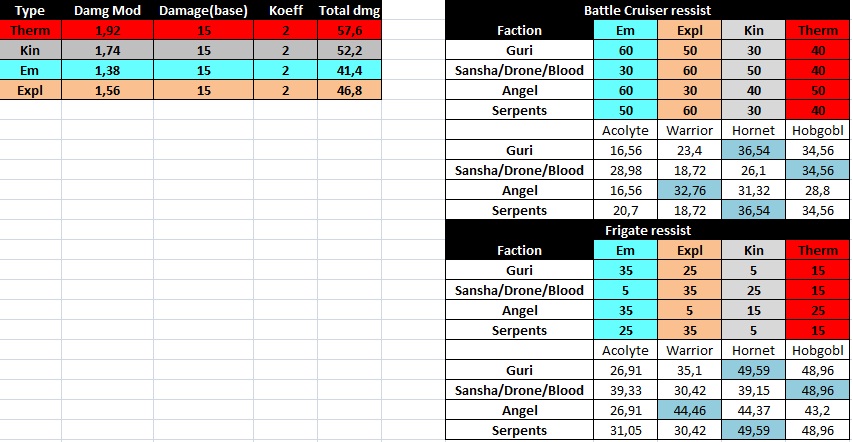Select Frigate Angel Therm resist 25
This screenshot has height=442, width=852.
coord(818,310)
